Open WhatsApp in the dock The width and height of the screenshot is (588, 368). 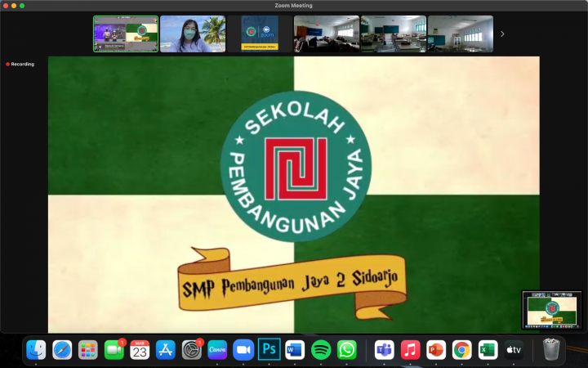347,350
